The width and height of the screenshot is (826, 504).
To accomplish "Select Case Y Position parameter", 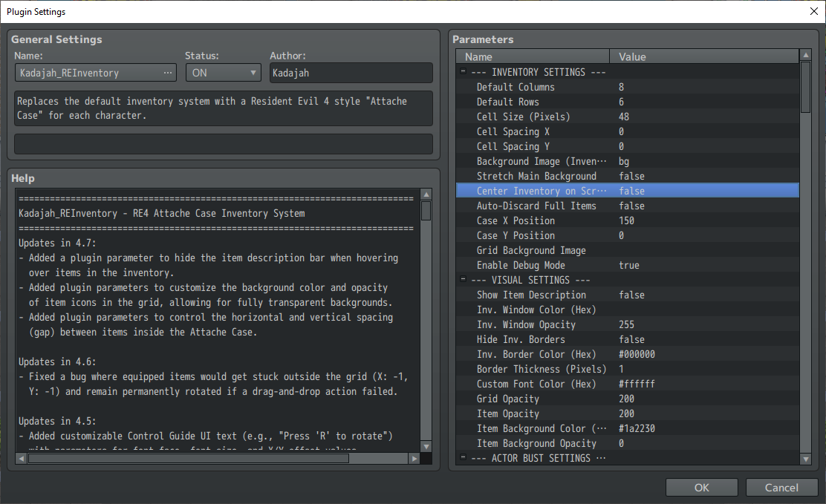I will (x=628, y=235).
